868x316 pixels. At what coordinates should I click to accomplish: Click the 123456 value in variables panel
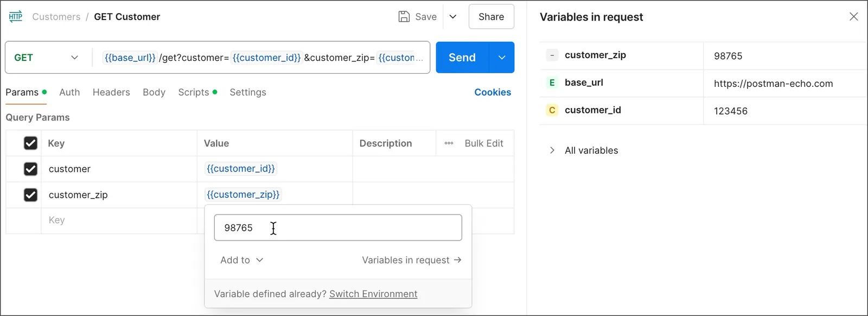[731, 111]
